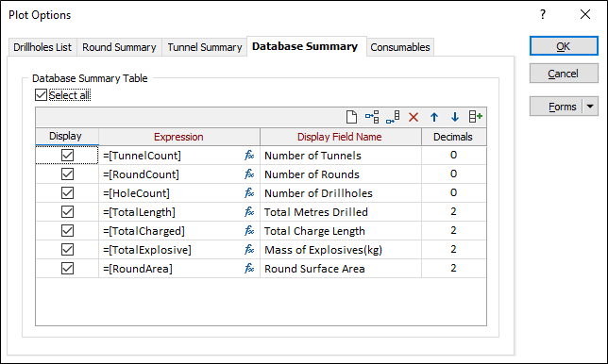Click Decimals value for Total Charge Length
This screenshot has width=608, height=364.
(454, 231)
